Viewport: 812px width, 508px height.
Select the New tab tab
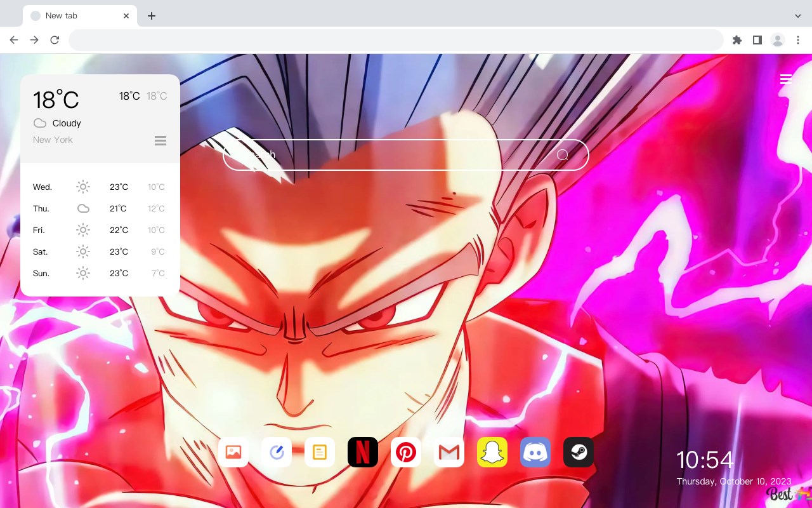click(80, 16)
